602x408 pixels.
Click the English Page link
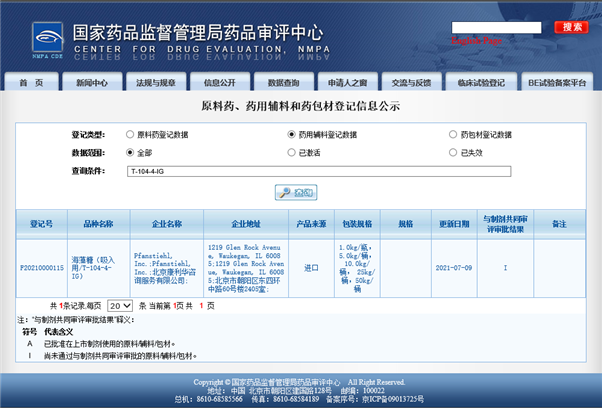click(478, 42)
